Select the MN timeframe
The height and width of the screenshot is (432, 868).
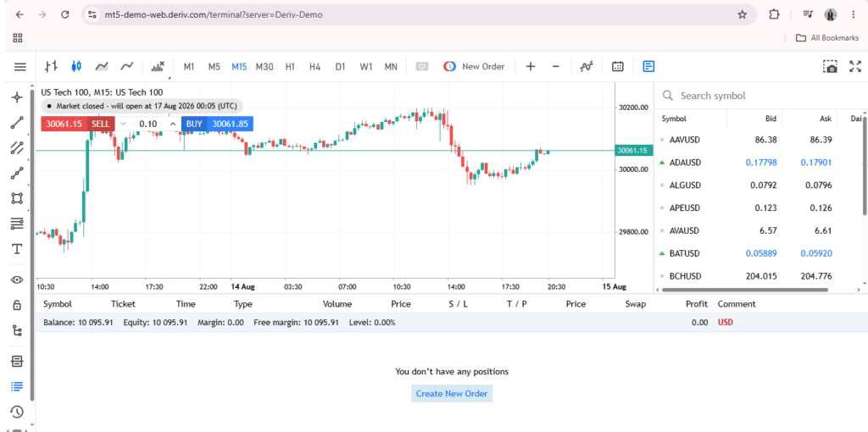click(x=391, y=66)
